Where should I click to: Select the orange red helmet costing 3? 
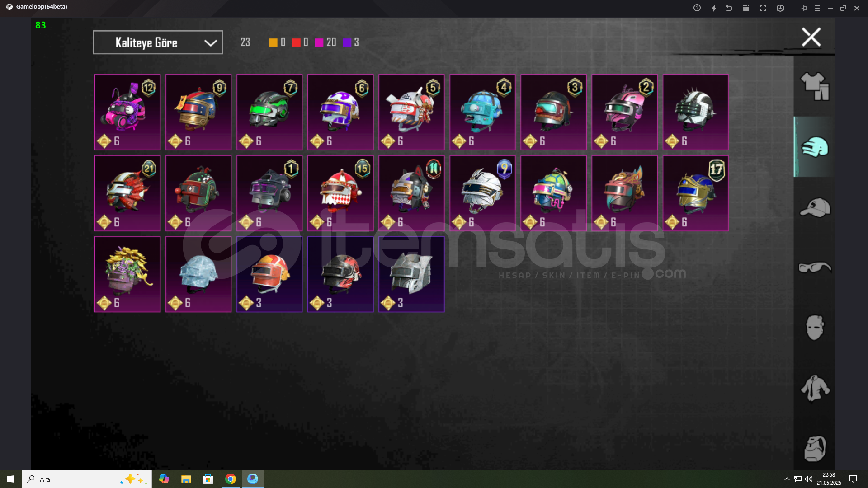point(269,274)
